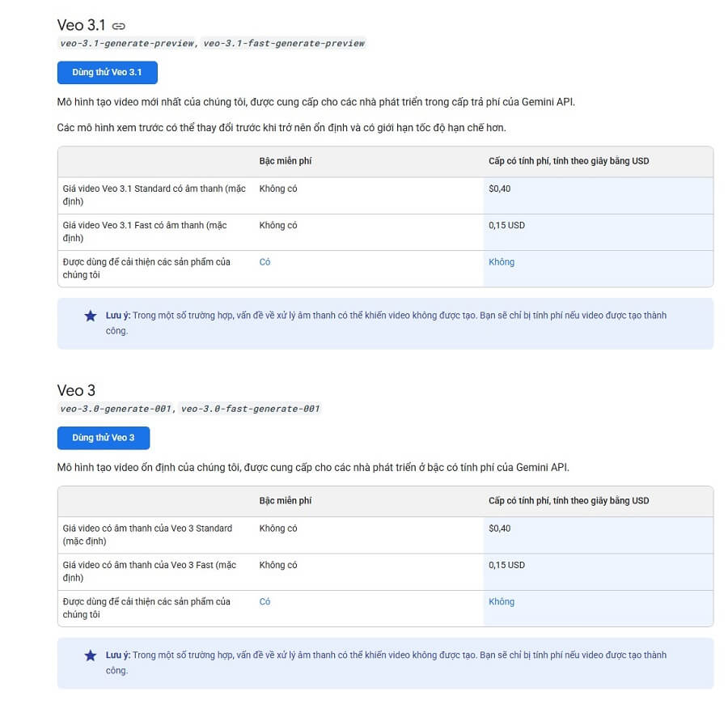Screen dimensions: 728x709
Task: Click the "Veo 3" section heading
Action: tap(76, 390)
